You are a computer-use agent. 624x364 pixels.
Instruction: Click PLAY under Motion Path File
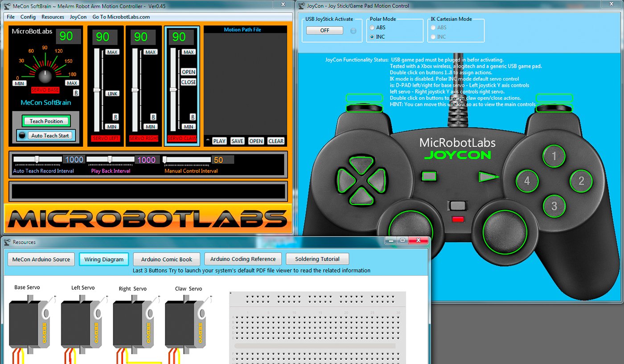click(x=219, y=141)
